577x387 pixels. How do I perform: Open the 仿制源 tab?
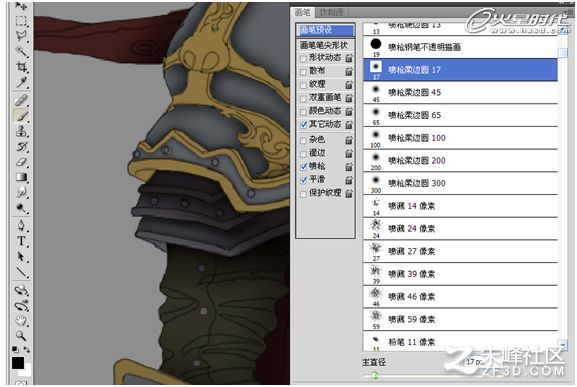tap(331, 13)
